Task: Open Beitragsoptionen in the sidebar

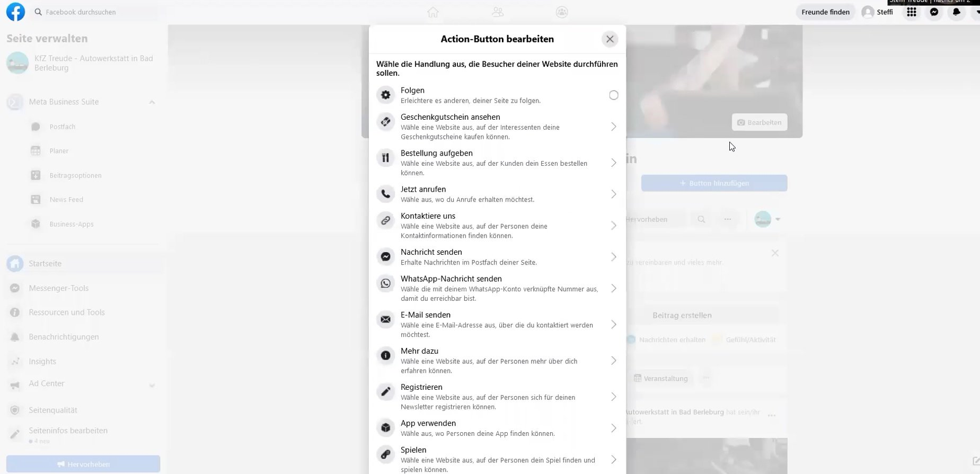Action: tap(75, 176)
